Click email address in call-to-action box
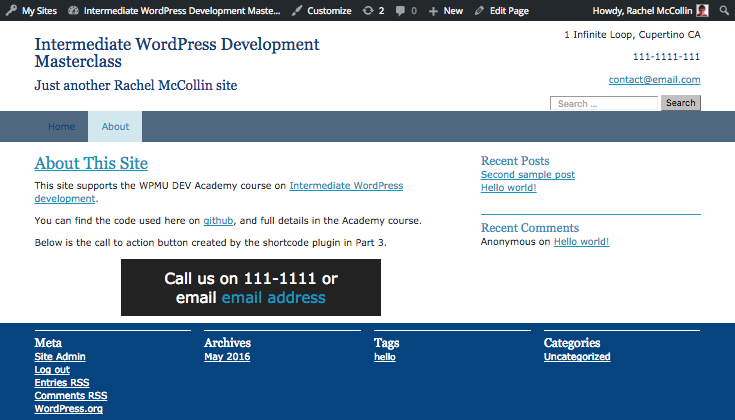735x420 pixels. (273, 298)
